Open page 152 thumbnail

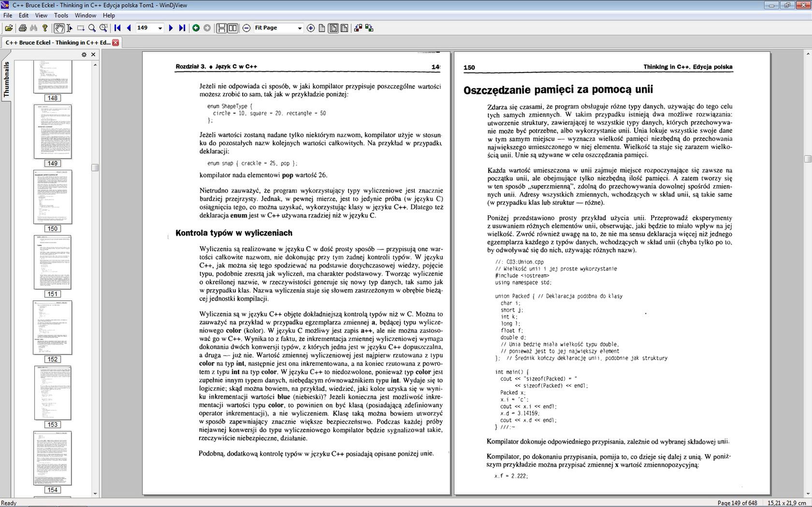pyautogui.click(x=53, y=328)
